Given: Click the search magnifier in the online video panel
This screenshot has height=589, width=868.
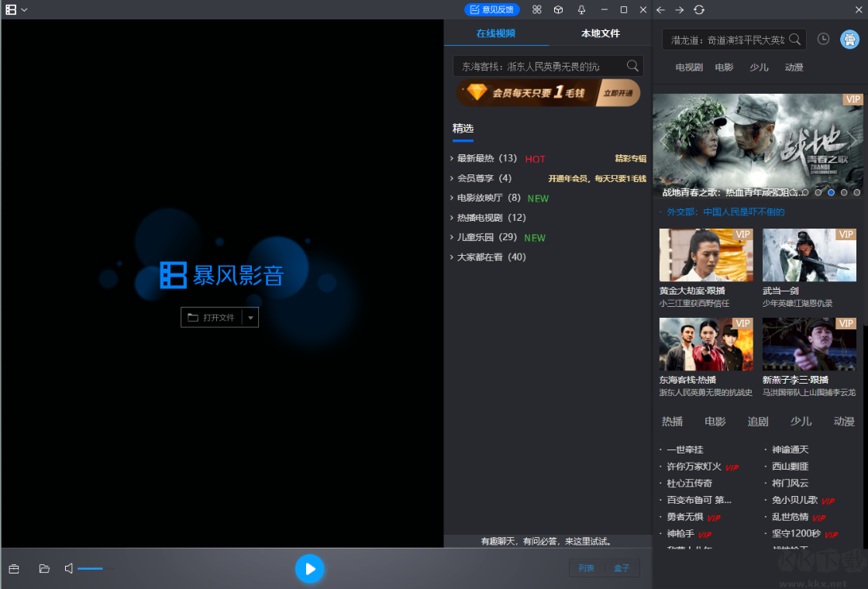Looking at the screenshot, I should 633,66.
